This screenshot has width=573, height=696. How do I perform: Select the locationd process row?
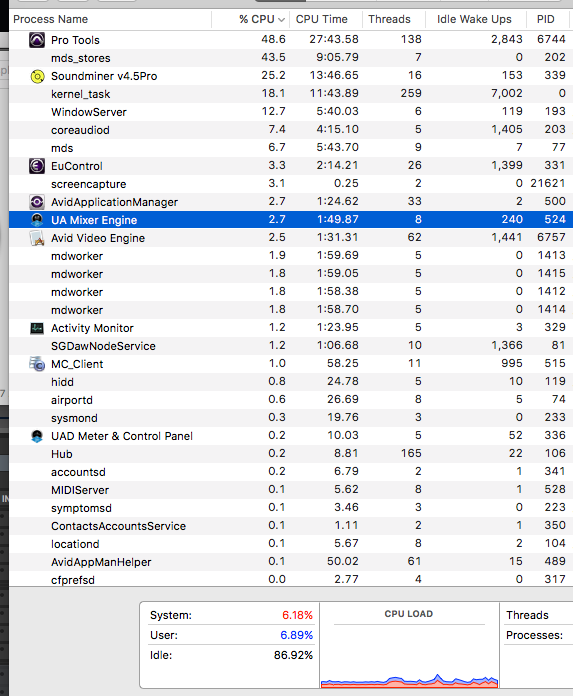click(x=291, y=544)
